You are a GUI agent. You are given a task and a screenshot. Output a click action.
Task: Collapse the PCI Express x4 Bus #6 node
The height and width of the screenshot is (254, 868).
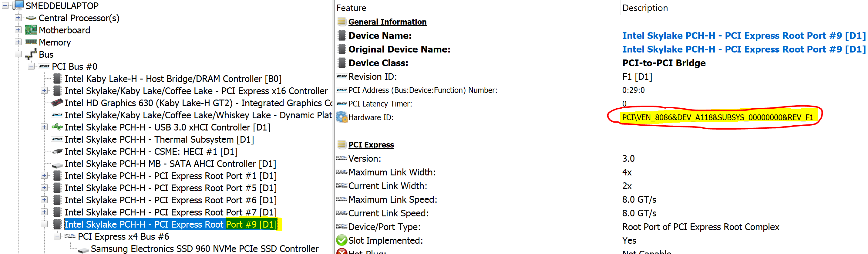coord(57,236)
